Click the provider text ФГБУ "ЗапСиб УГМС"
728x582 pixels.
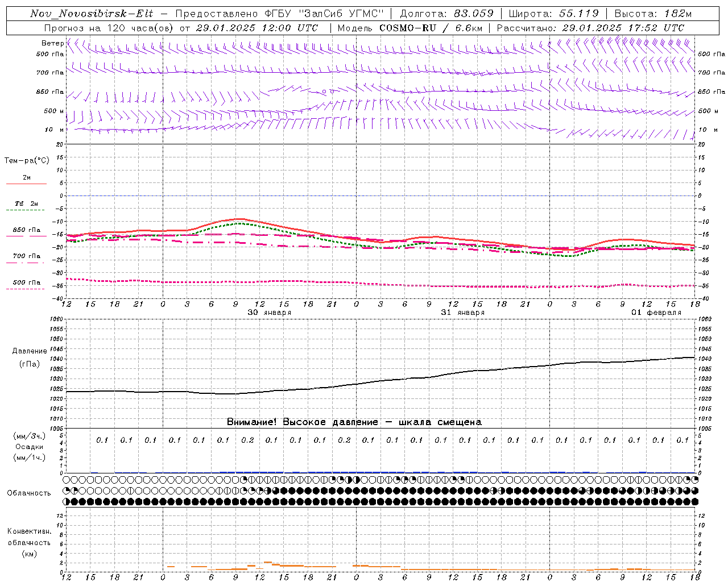[325, 14]
